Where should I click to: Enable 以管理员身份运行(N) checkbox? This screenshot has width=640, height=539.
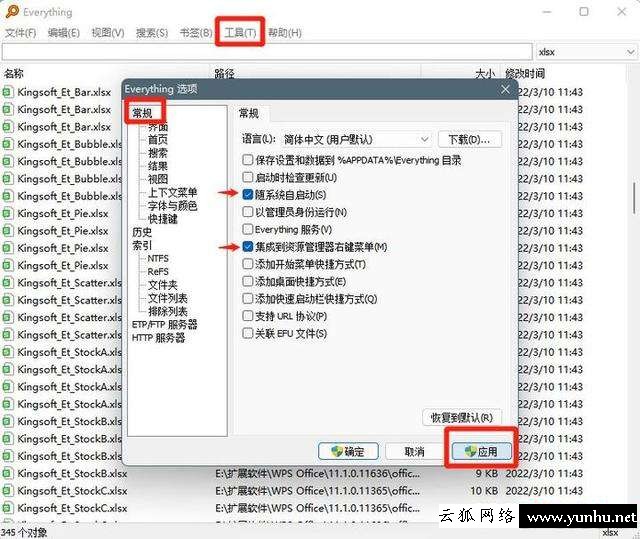click(248, 212)
